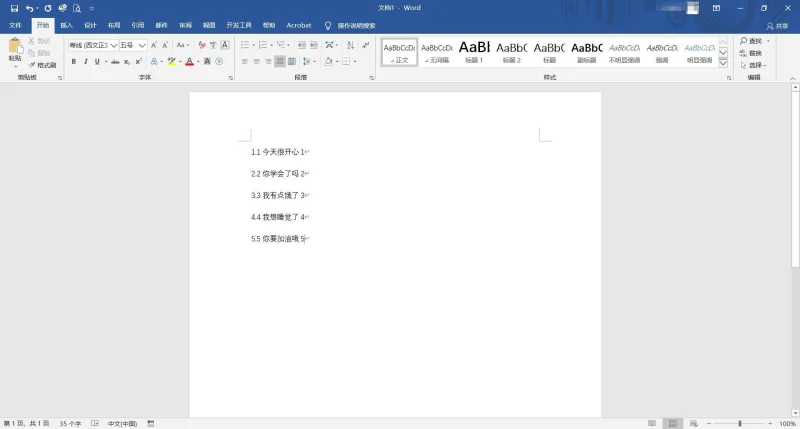Save the document with floppy disk icon
The width and height of the screenshot is (800, 429).
[x=14, y=8]
